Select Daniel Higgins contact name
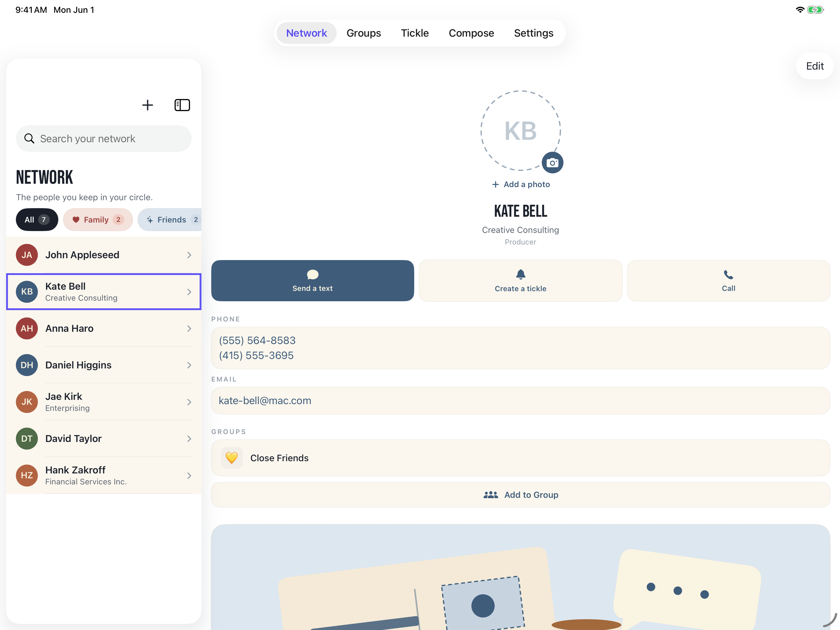 pyautogui.click(x=79, y=365)
